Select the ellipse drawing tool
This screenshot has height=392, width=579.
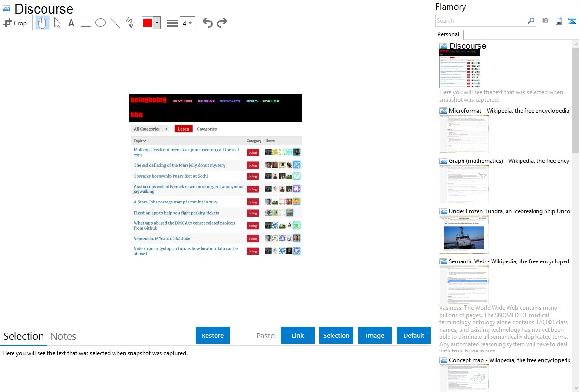point(101,23)
